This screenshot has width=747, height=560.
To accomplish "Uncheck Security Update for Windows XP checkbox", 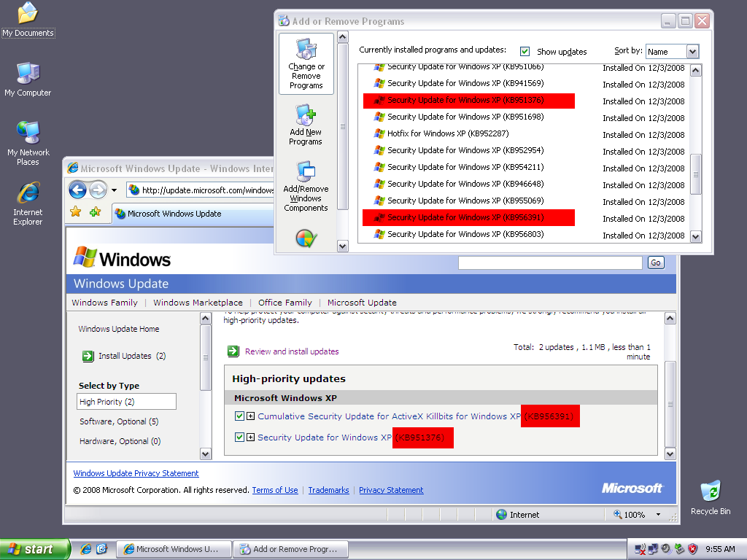I will point(239,437).
